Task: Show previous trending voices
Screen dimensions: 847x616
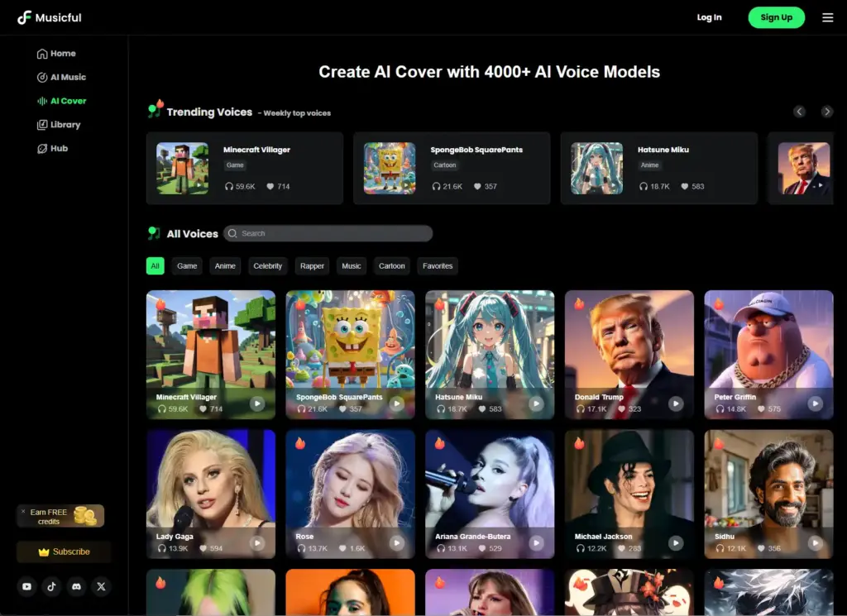Action: click(800, 112)
